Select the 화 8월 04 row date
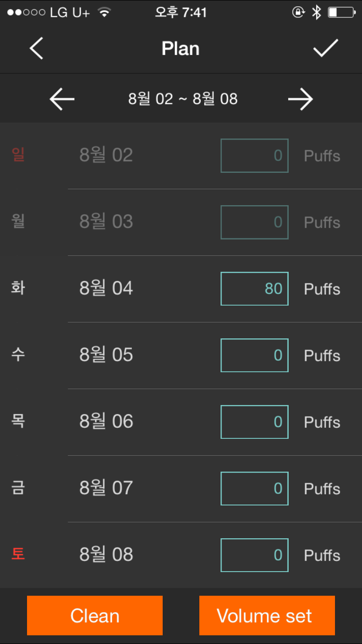This screenshot has width=362, height=644. pyautogui.click(x=106, y=289)
